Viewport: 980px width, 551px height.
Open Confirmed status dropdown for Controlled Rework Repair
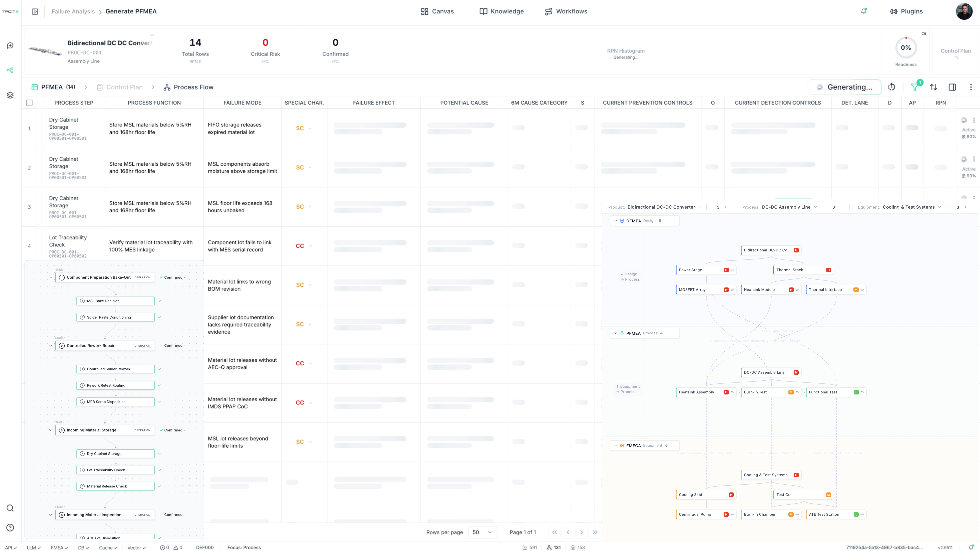tap(173, 346)
